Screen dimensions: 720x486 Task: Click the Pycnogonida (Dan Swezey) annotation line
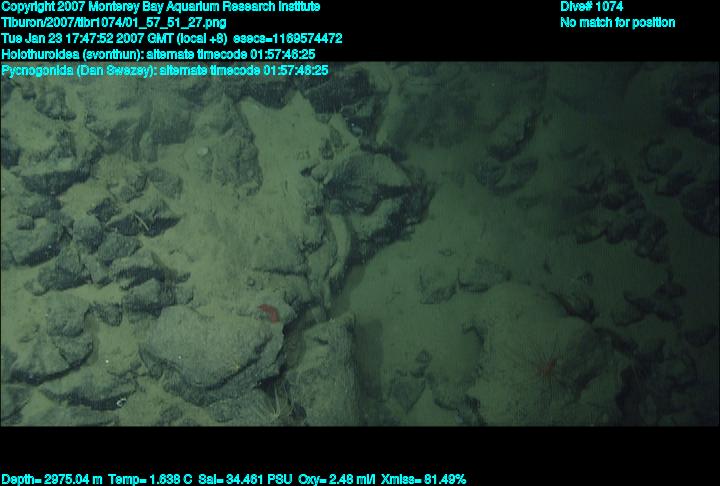click(165, 70)
